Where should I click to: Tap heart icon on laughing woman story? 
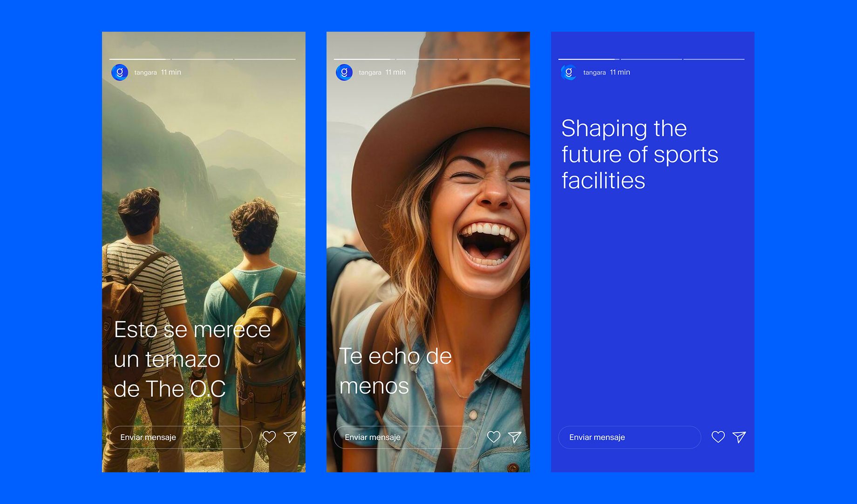coord(494,437)
